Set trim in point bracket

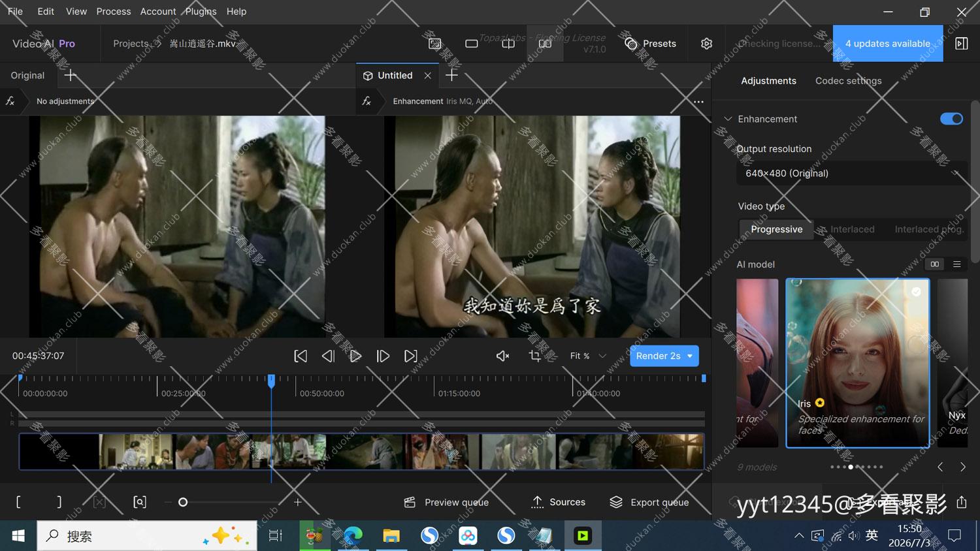[18, 502]
